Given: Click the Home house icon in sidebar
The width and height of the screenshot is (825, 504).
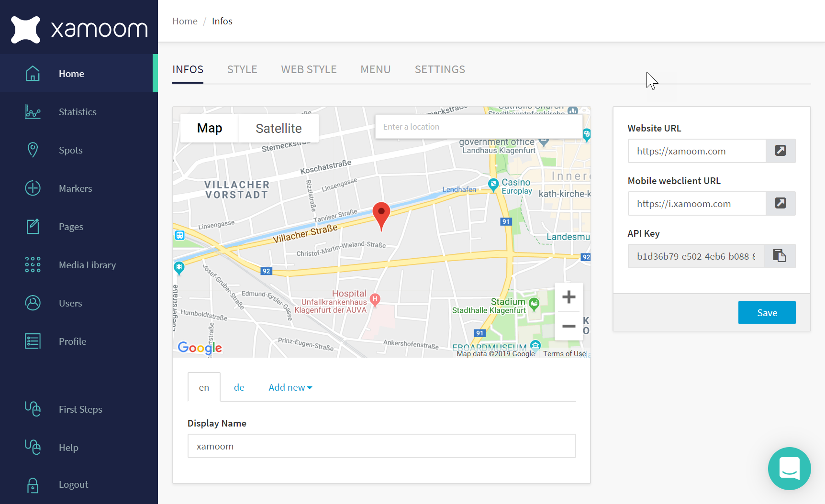Looking at the screenshot, I should point(33,73).
